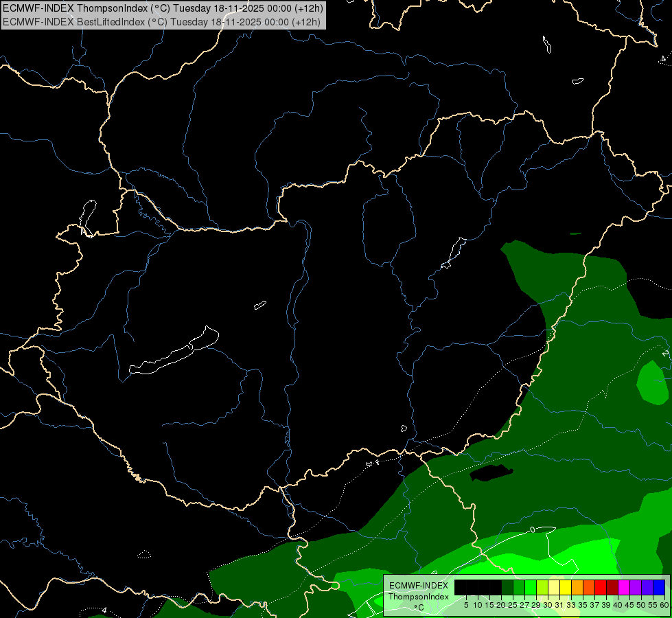This screenshot has height=618, width=672.
Task: Click the "ECMWF-INDEX" label in the legend
Action: (418, 586)
